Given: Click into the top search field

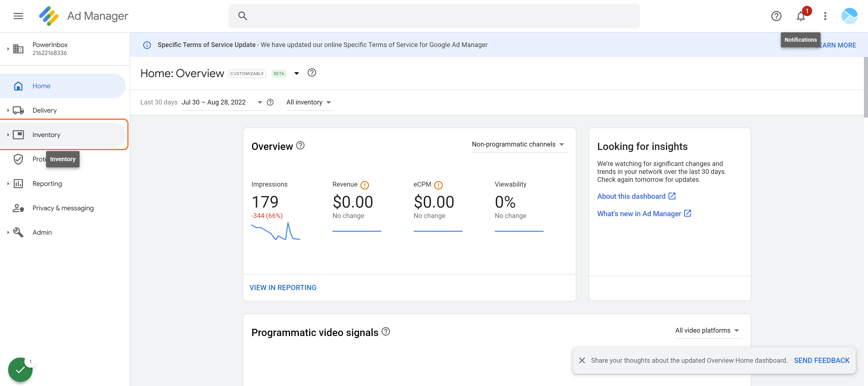Looking at the screenshot, I should pos(434,16).
